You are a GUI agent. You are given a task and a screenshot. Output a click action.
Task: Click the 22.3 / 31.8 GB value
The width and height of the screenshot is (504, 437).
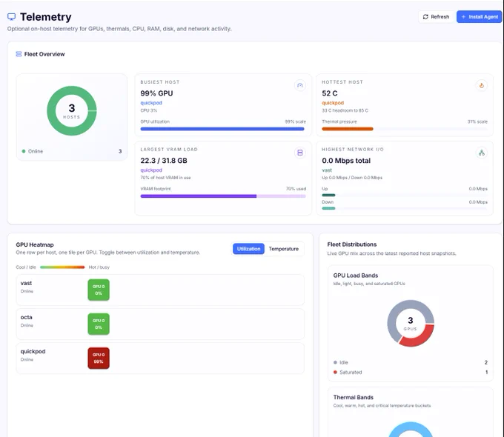[164, 160]
